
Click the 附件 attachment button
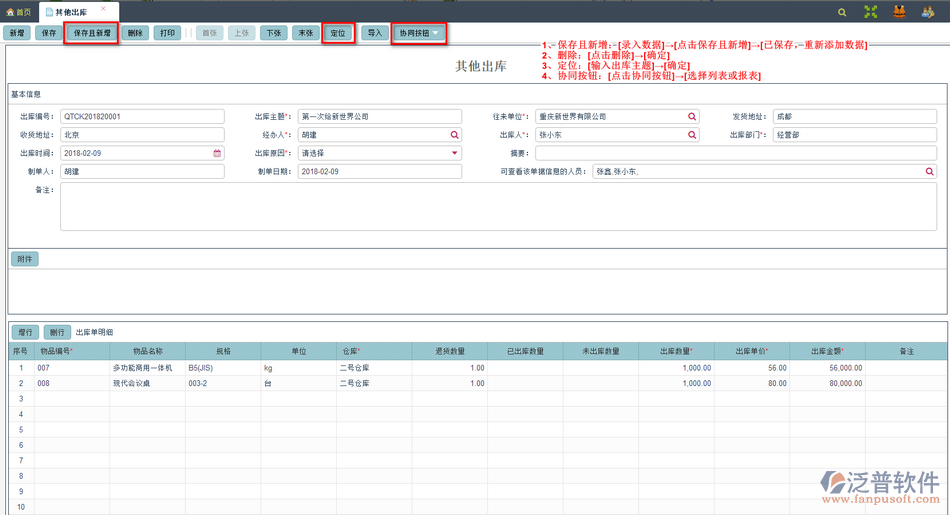point(25,259)
